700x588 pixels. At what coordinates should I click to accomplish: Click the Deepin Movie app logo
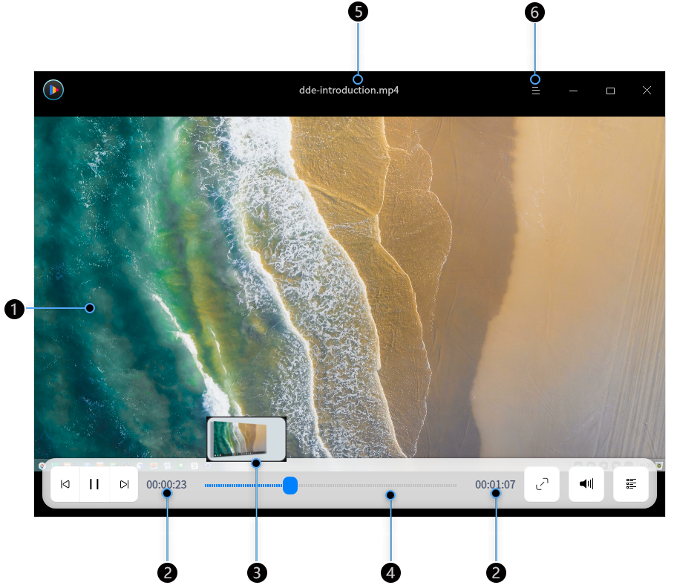[x=53, y=90]
